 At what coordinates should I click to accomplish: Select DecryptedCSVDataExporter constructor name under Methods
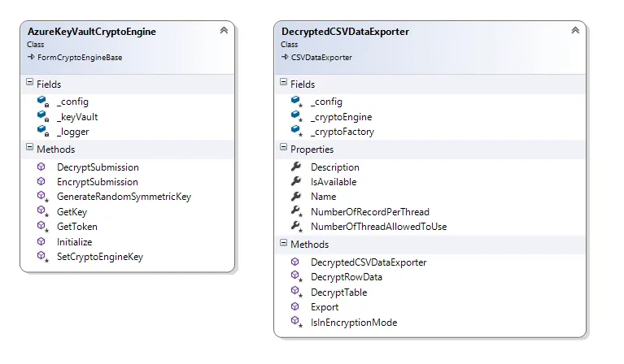click(x=369, y=262)
